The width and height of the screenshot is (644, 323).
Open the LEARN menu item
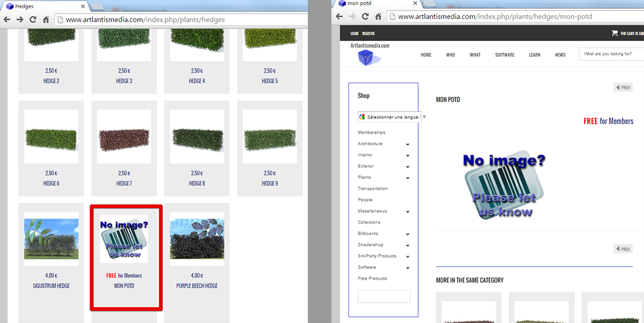click(535, 55)
